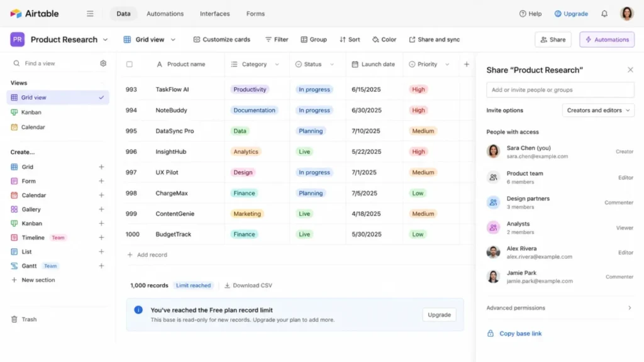Open Sort options
The height and width of the screenshot is (362, 644).
click(350, 40)
